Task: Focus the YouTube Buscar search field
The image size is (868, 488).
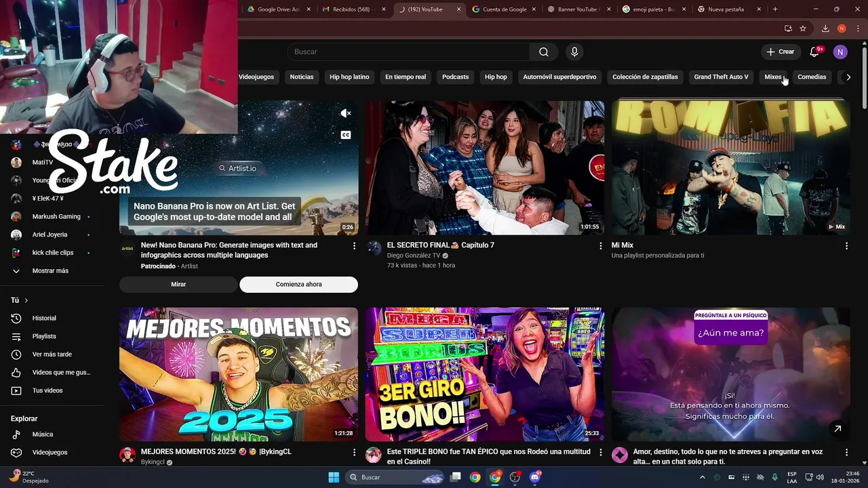Action: (409, 52)
